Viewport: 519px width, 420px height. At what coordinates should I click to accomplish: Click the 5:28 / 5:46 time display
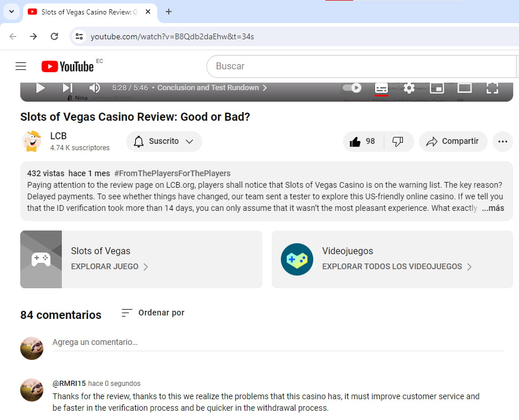(129, 88)
